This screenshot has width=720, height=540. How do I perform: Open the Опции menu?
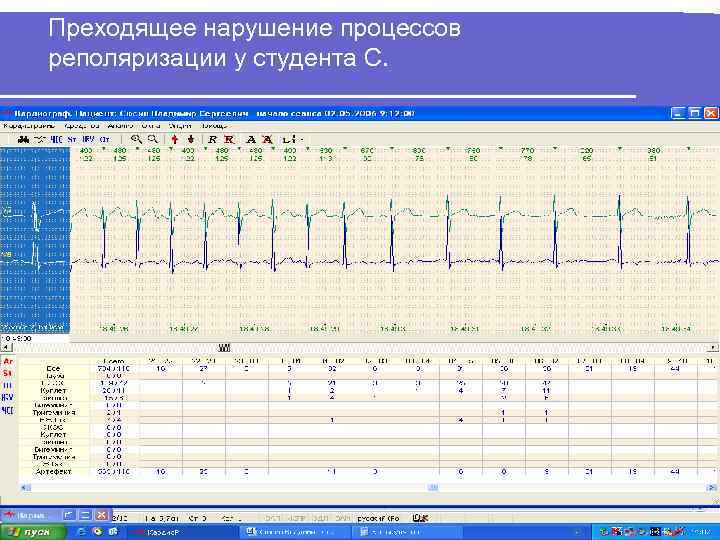[180, 125]
